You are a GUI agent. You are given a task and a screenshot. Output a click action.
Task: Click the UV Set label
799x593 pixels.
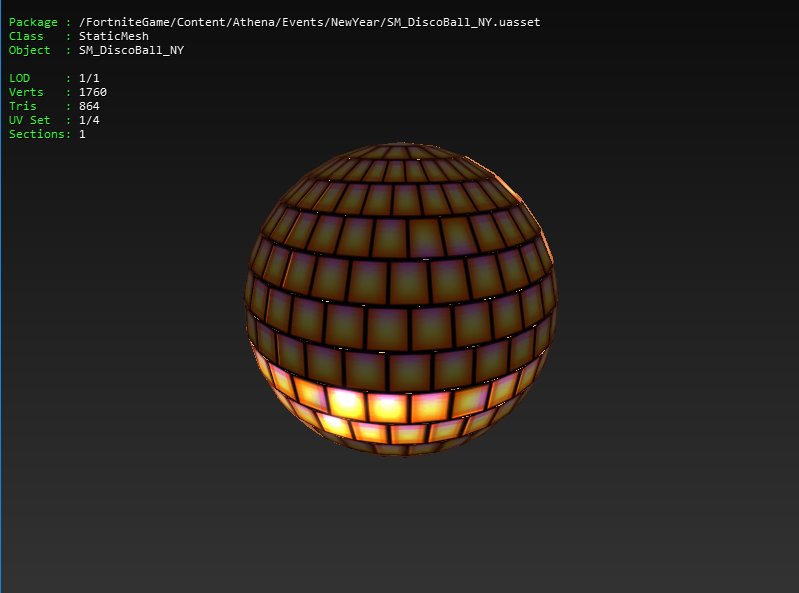(x=30, y=120)
